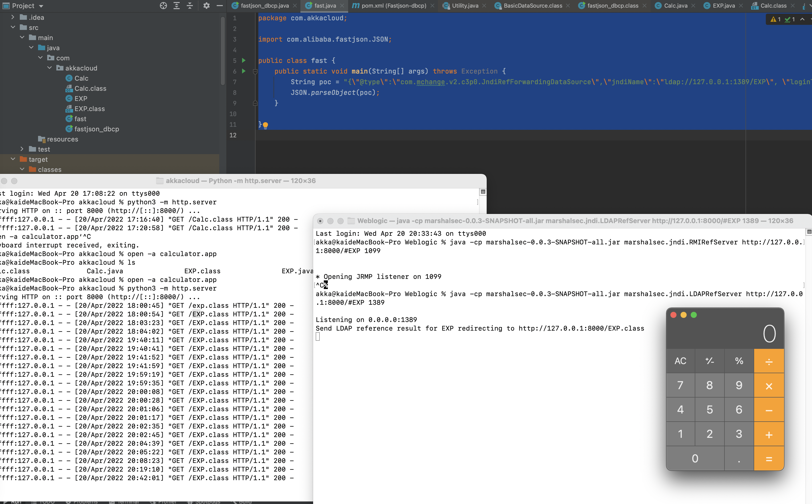Collapse the java folder
812x504 pixels.
pos(31,48)
